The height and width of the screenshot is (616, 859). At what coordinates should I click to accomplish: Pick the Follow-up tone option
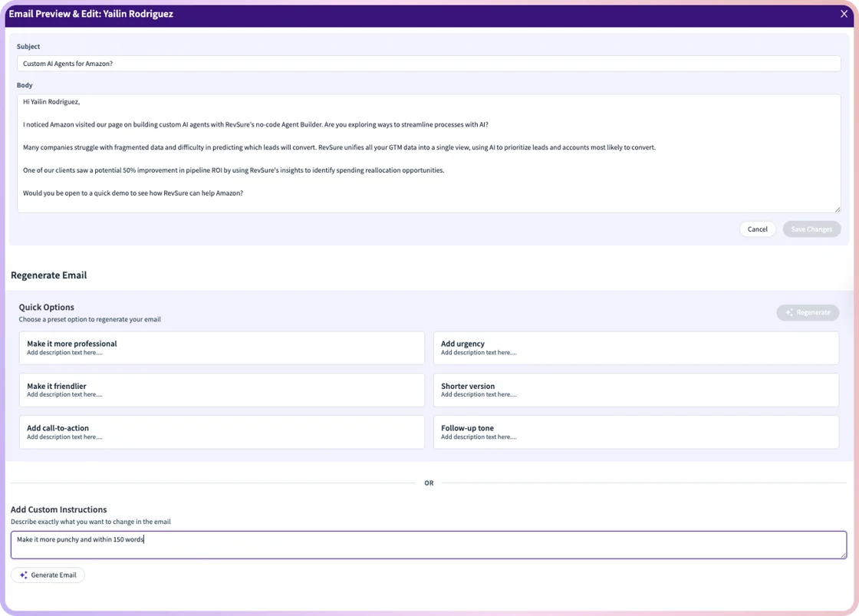click(636, 432)
